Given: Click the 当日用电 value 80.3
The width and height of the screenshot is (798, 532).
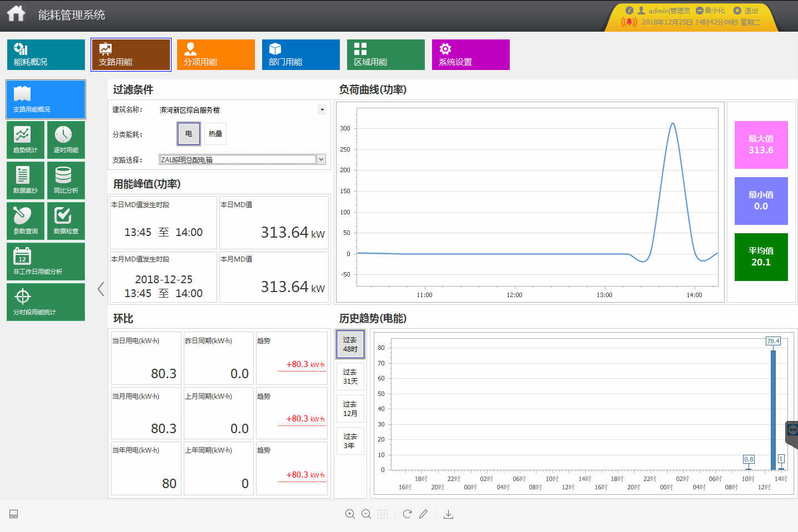Looking at the screenshot, I should coord(163,374).
